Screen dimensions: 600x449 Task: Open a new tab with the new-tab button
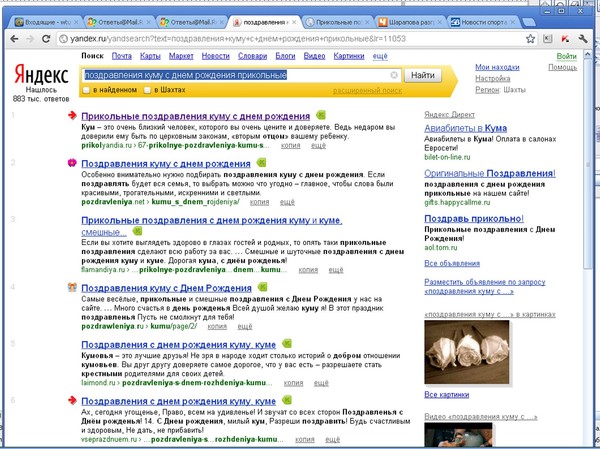(x=528, y=23)
